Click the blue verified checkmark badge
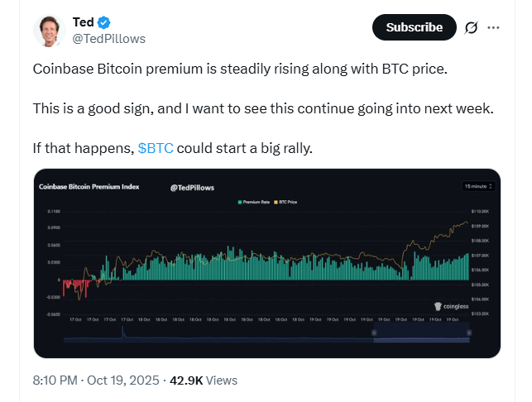532x402 pixels. click(105, 22)
